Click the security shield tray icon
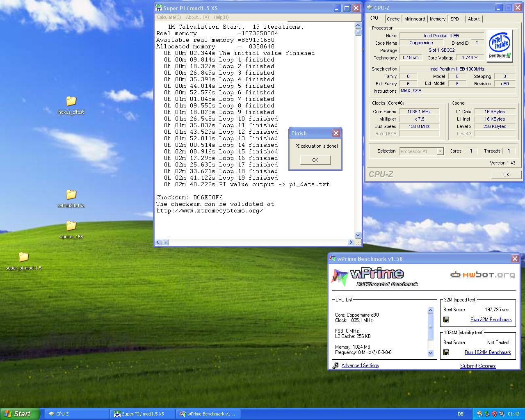The height and width of the screenshot is (420, 525). [494, 414]
